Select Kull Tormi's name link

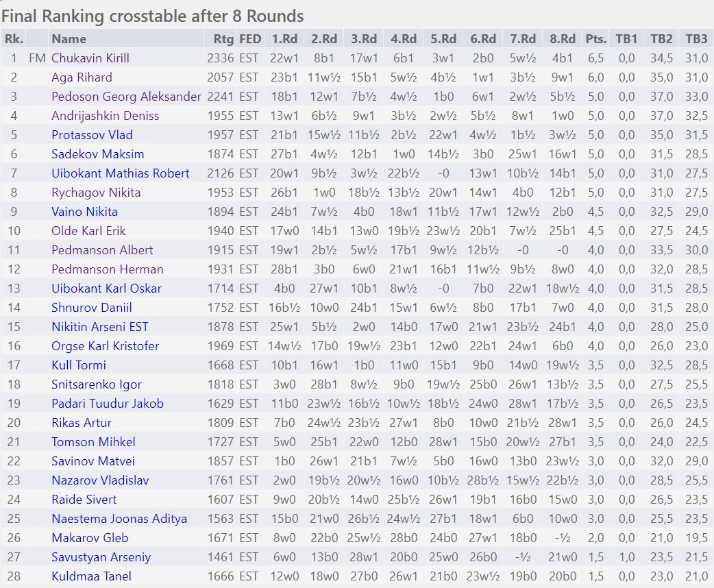pos(78,365)
